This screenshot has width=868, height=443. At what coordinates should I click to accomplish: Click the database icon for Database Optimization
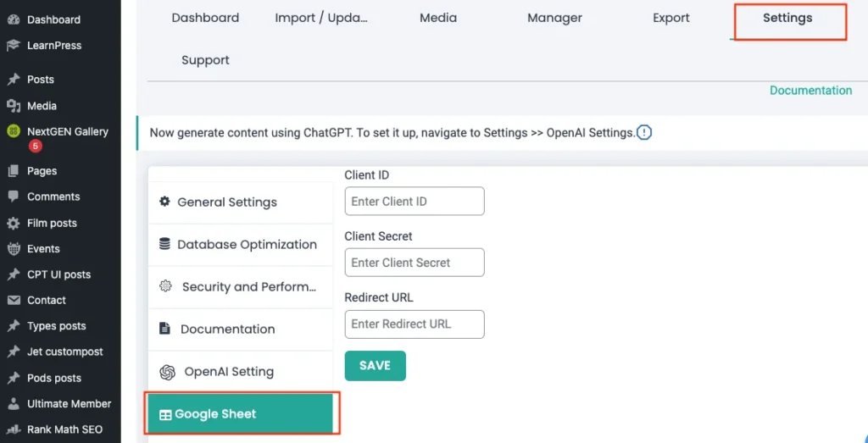pyautogui.click(x=165, y=244)
